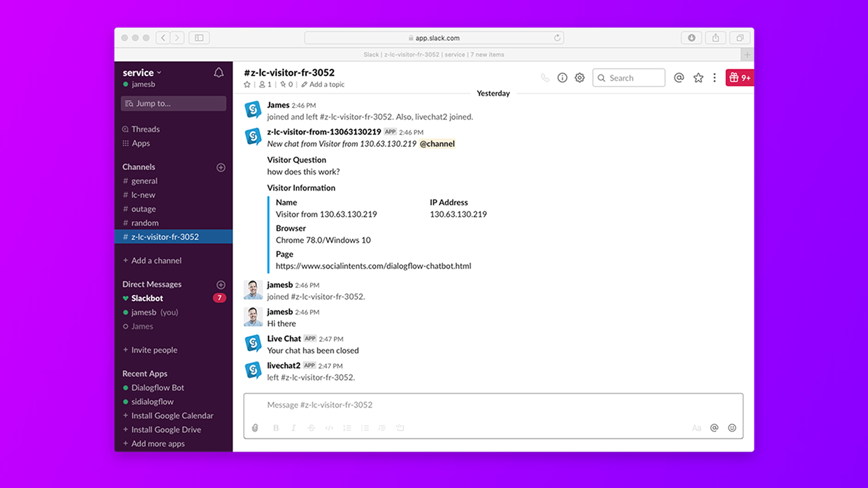
Task: Go back in the Safari browser
Action: click(163, 38)
